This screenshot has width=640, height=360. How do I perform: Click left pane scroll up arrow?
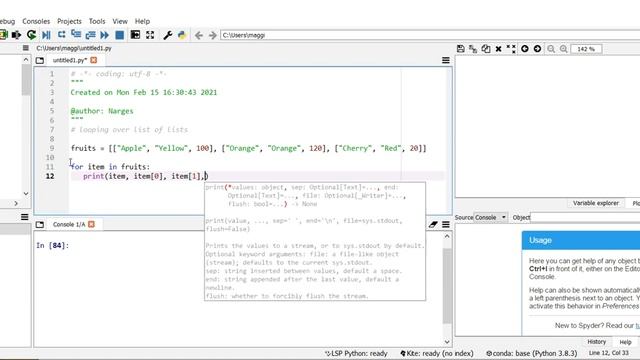[x=26, y=60]
